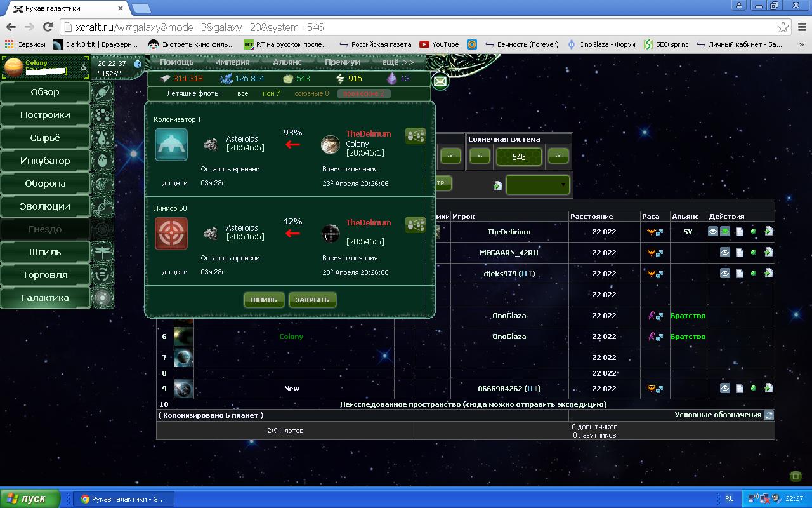Open message page icon for MEGAARN_42RU
The image size is (812, 508).
tap(740, 253)
